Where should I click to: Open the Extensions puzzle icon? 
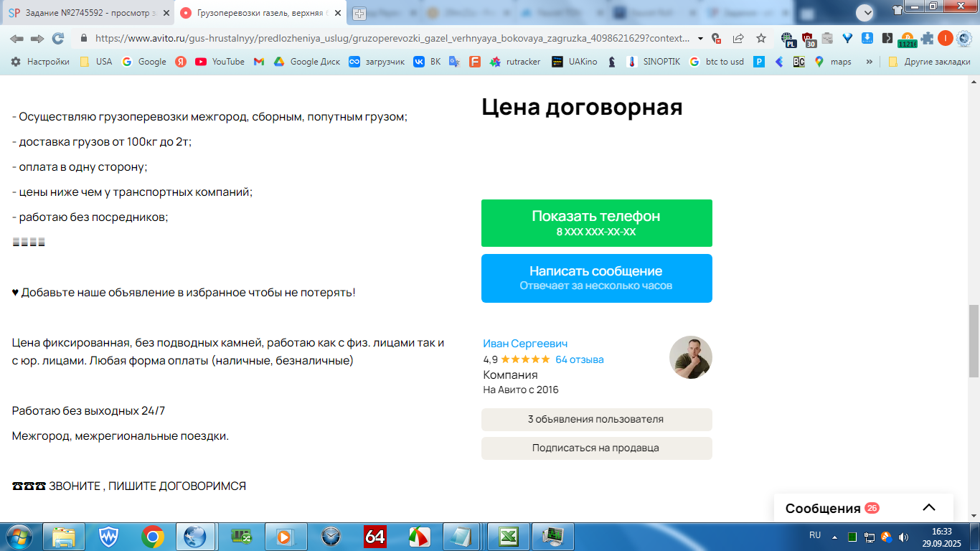coord(928,39)
